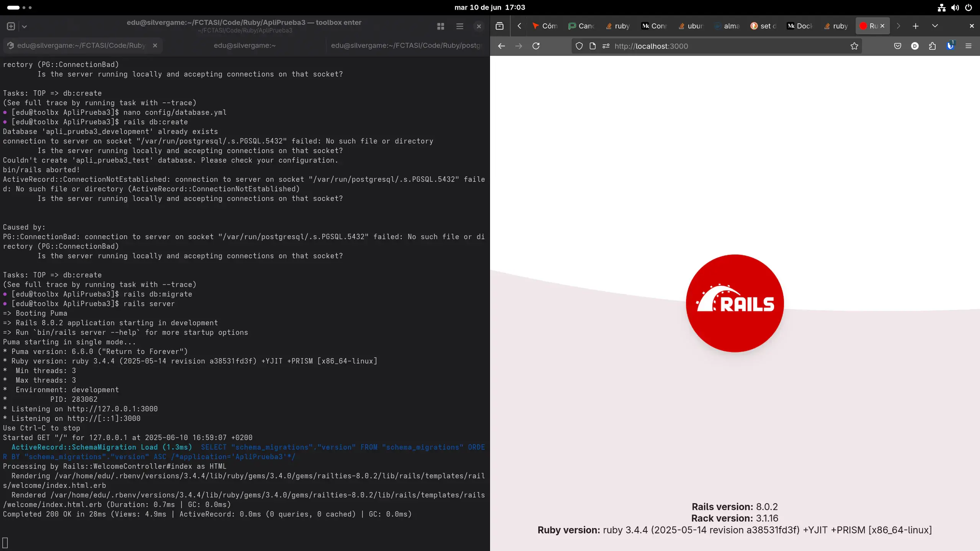Open terminal tab overview grid icon
This screenshot has width=980, height=551.
441,26
